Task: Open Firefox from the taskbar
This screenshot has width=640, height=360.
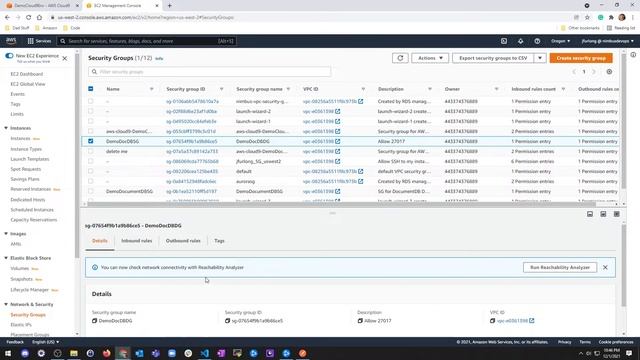Action: coord(107,353)
